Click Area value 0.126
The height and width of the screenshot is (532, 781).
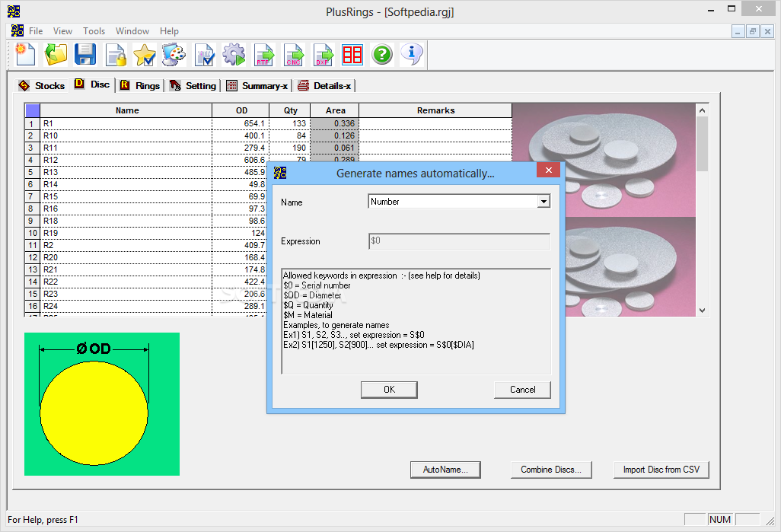tap(335, 135)
